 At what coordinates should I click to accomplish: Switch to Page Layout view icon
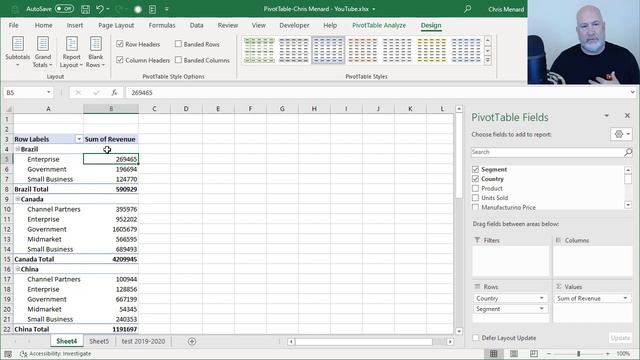(x=513, y=353)
